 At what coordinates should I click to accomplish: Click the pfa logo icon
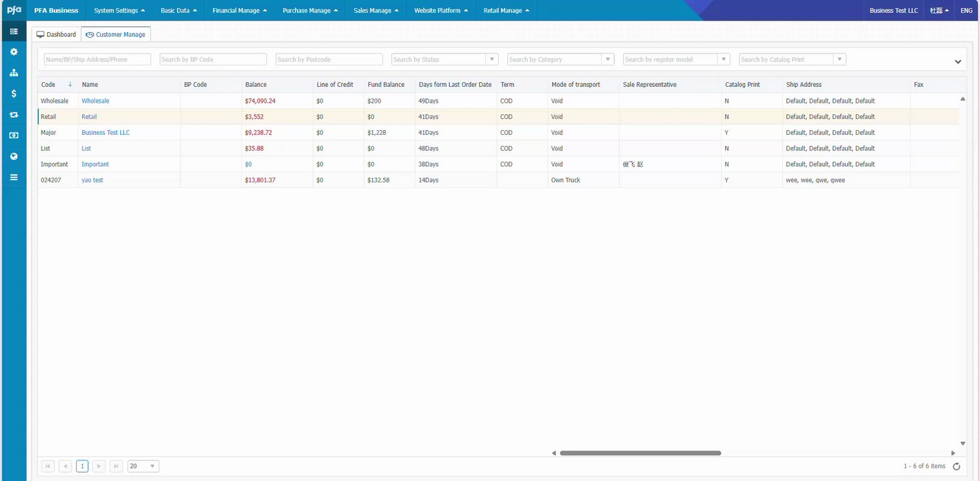[x=14, y=10]
